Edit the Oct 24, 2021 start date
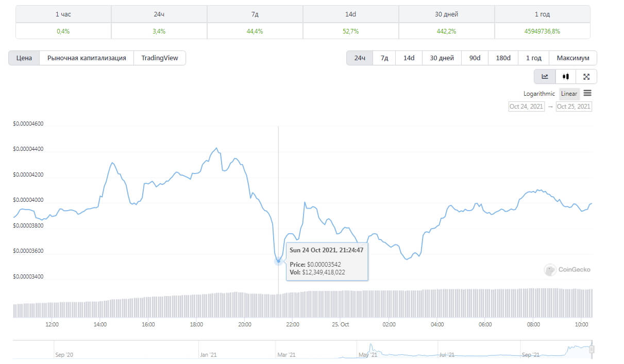This screenshot has width=624, height=364. (526, 107)
